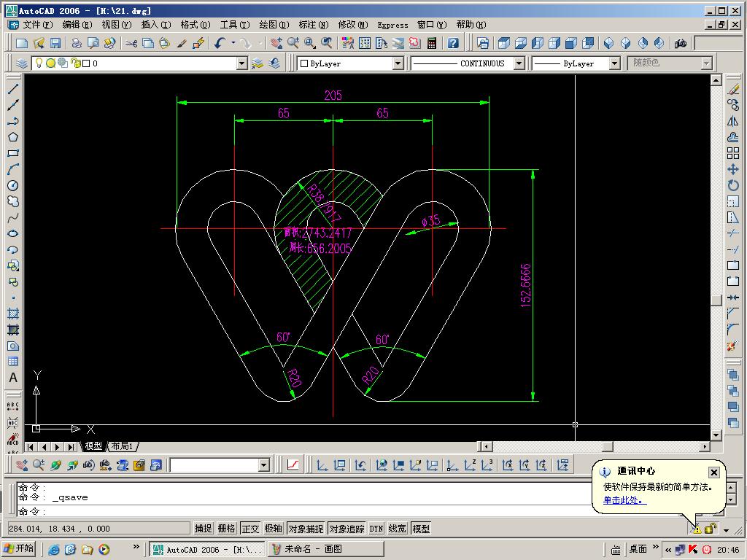Select the Move modify tool
Viewport: 747px width, 560px height.
[x=733, y=169]
